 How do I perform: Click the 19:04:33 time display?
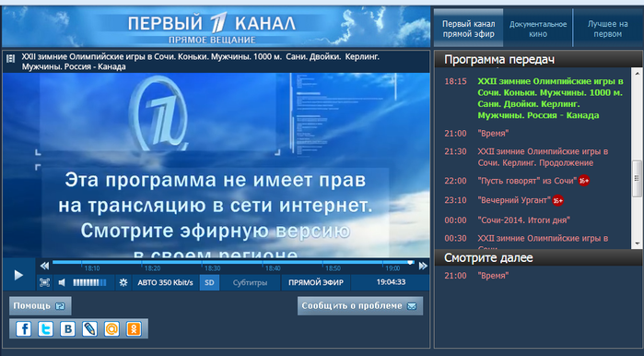(391, 282)
